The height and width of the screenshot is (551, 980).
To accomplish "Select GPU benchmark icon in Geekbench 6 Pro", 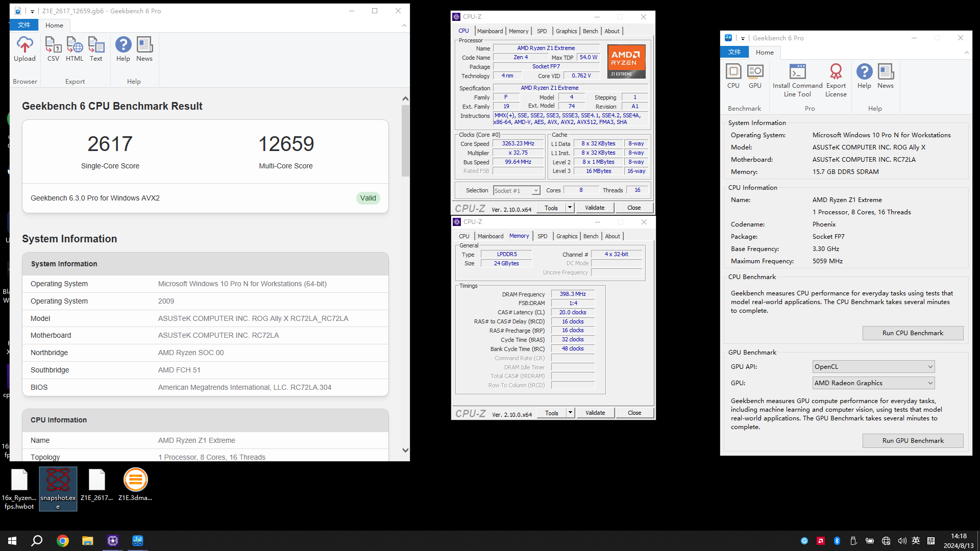I will (755, 77).
